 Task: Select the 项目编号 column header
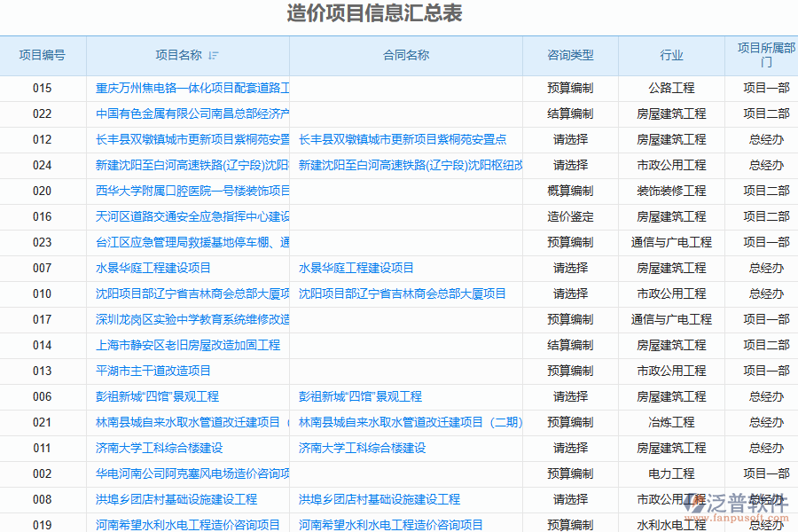[x=43, y=55]
